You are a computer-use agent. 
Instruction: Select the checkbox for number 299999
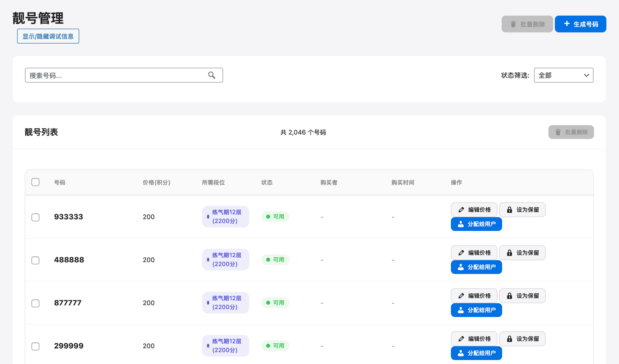tap(35, 346)
